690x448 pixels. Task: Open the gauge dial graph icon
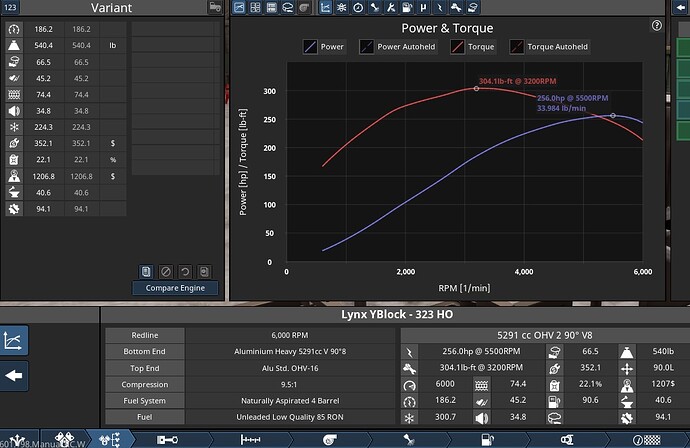coord(358,7)
